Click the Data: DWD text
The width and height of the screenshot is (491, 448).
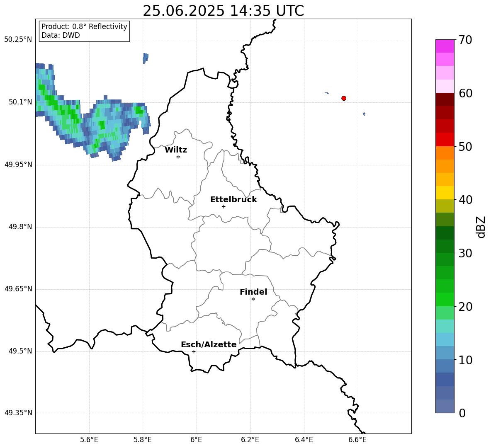(61, 35)
